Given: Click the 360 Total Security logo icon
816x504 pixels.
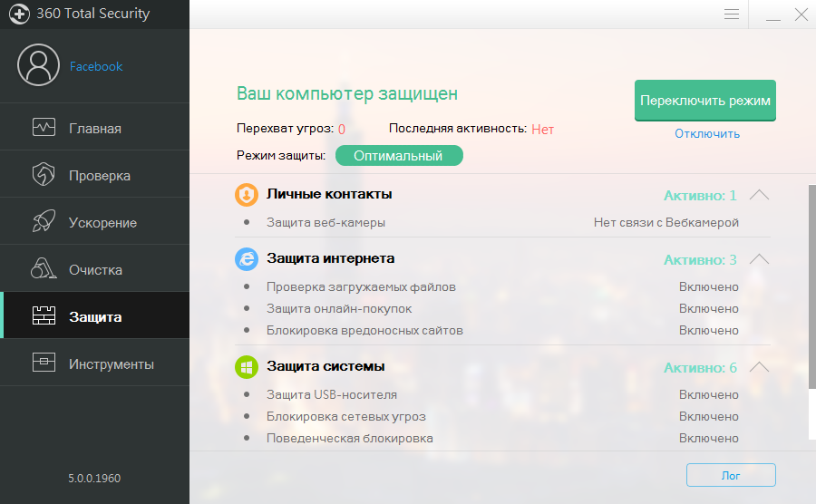Looking at the screenshot, I should [19, 14].
